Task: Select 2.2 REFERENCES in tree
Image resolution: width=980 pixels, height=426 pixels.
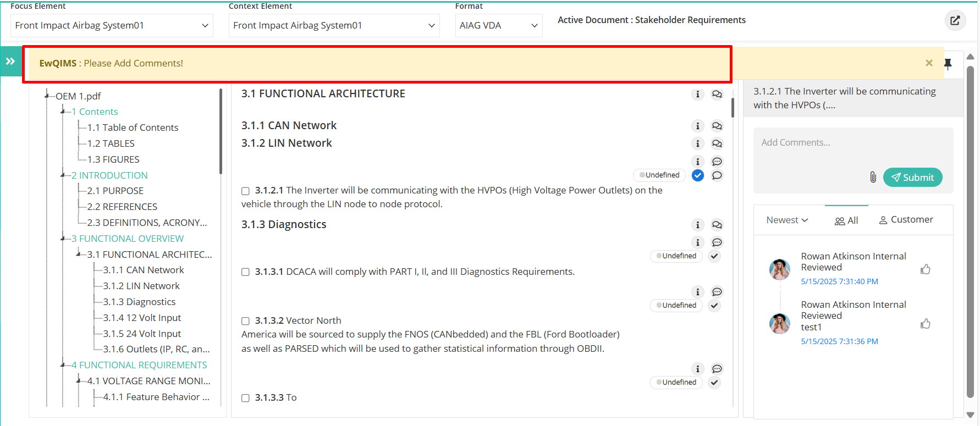Action: pyautogui.click(x=122, y=207)
